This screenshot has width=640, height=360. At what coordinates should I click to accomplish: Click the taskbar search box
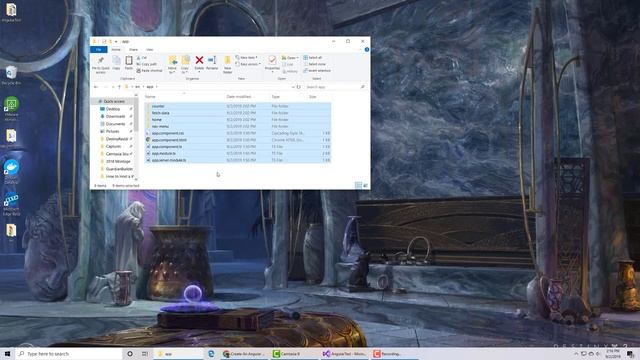69,353
